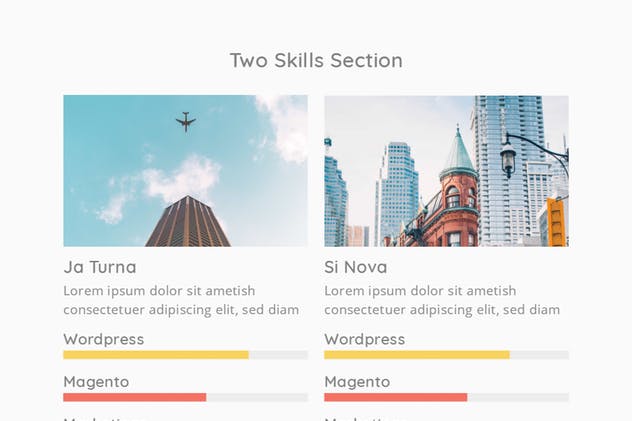Click the Lorem ipsum text under Si Nova
The image size is (632, 421).
442,300
